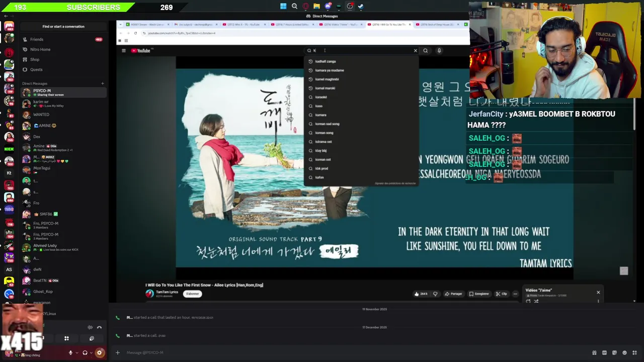The height and width of the screenshot is (362, 644).
Task: Disconnect from the voice call
Action: 99,327
